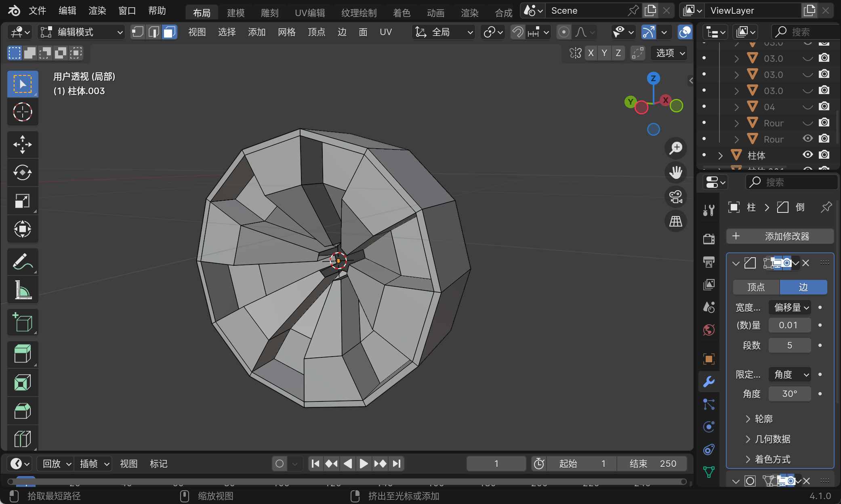This screenshot has width=841, height=504.
Task: Click the current frame field showing 1
Action: tap(496, 464)
